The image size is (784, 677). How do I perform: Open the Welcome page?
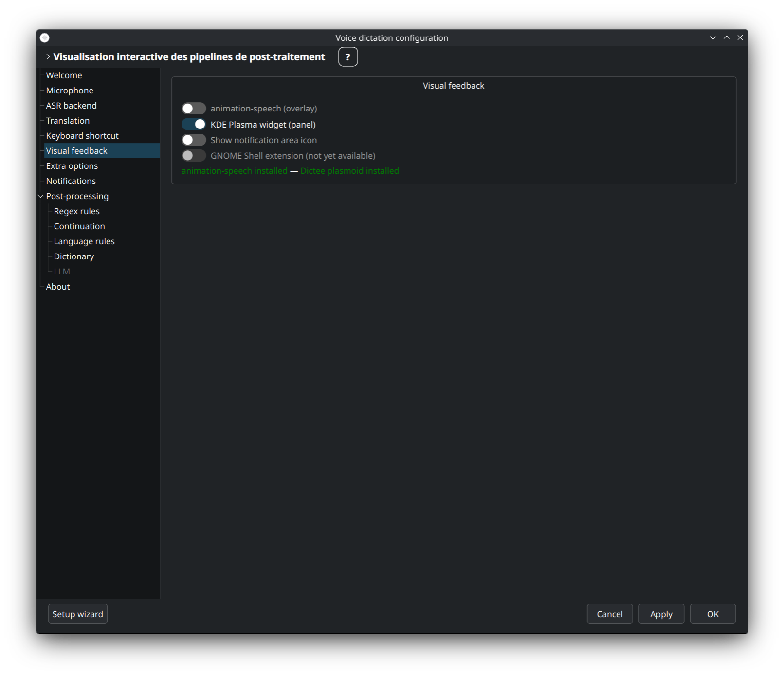pyautogui.click(x=64, y=75)
